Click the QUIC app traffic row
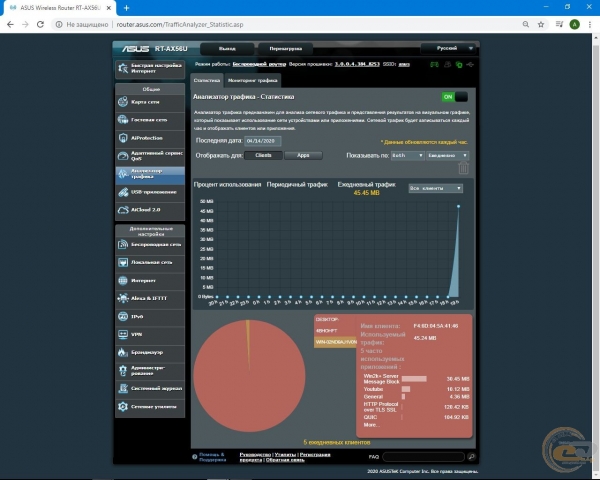 coord(416,417)
